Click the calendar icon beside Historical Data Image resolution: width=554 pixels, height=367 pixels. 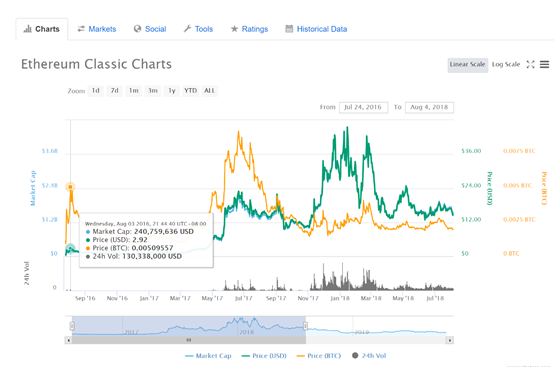(x=289, y=29)
